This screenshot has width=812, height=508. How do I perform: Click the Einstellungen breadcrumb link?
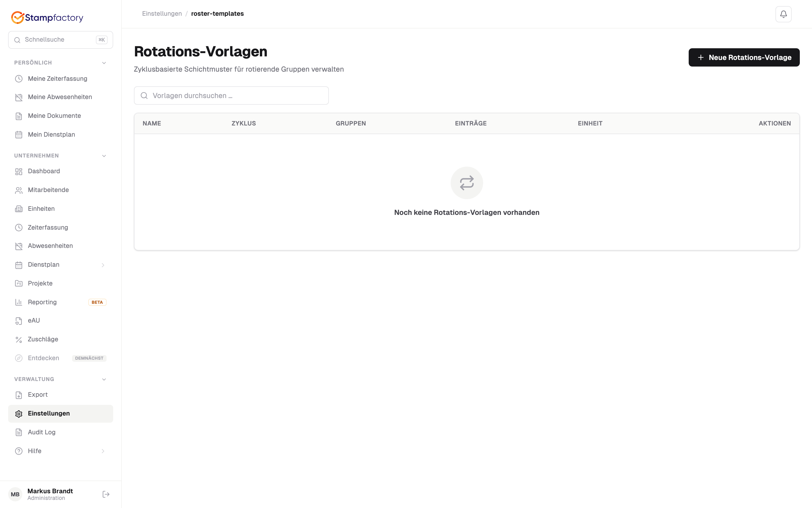click(162, 14)
